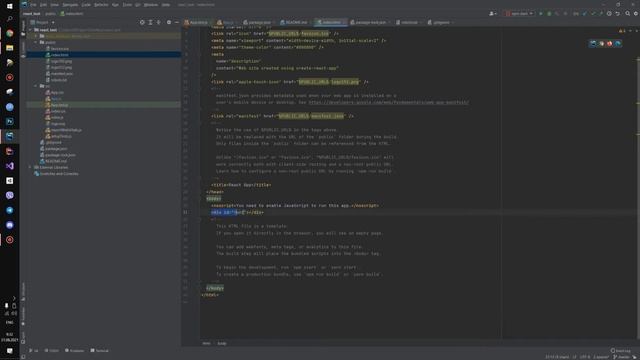Click the Stop icon in run toolbar

[x=565, y=13]
